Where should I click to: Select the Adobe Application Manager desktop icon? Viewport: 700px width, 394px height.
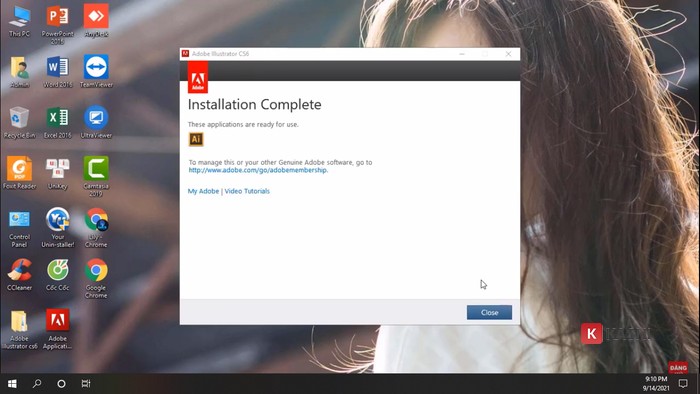(58, 330)
